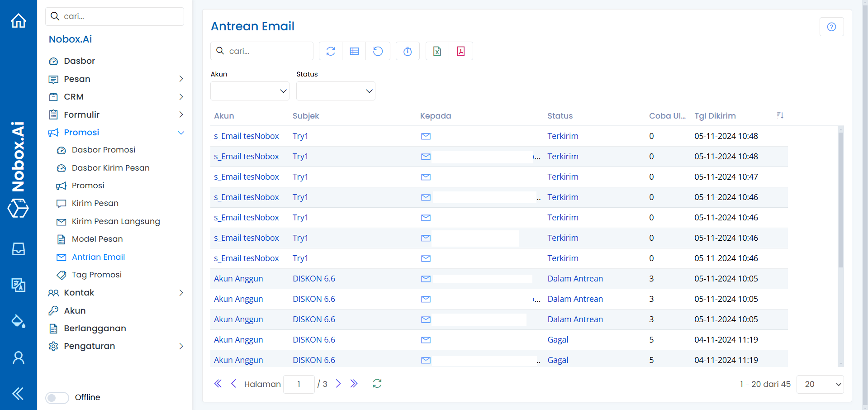Reset filters using the undo icon
Viewport: 868px width, 410px height.
(x=378, y=51)
